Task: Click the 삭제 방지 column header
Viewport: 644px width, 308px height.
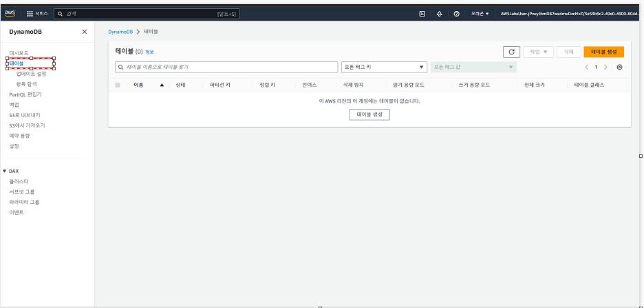Action: 353,85
